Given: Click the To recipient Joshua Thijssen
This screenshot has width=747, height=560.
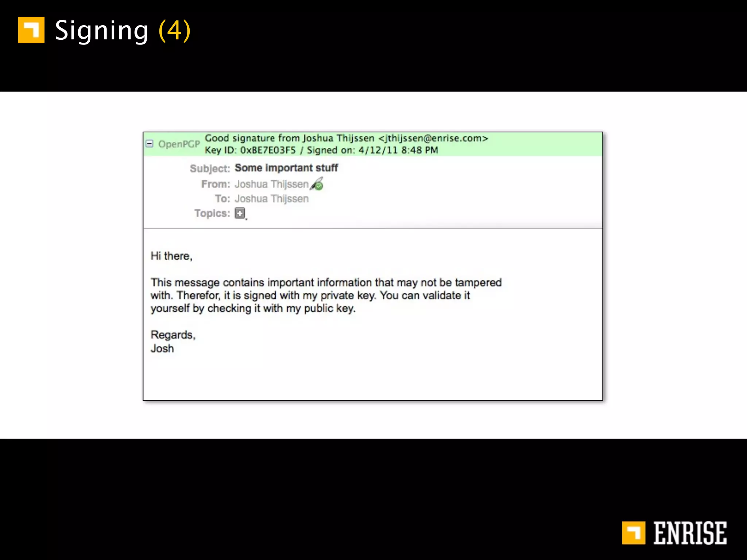Looking at the screenshot, I should (271, 199).
